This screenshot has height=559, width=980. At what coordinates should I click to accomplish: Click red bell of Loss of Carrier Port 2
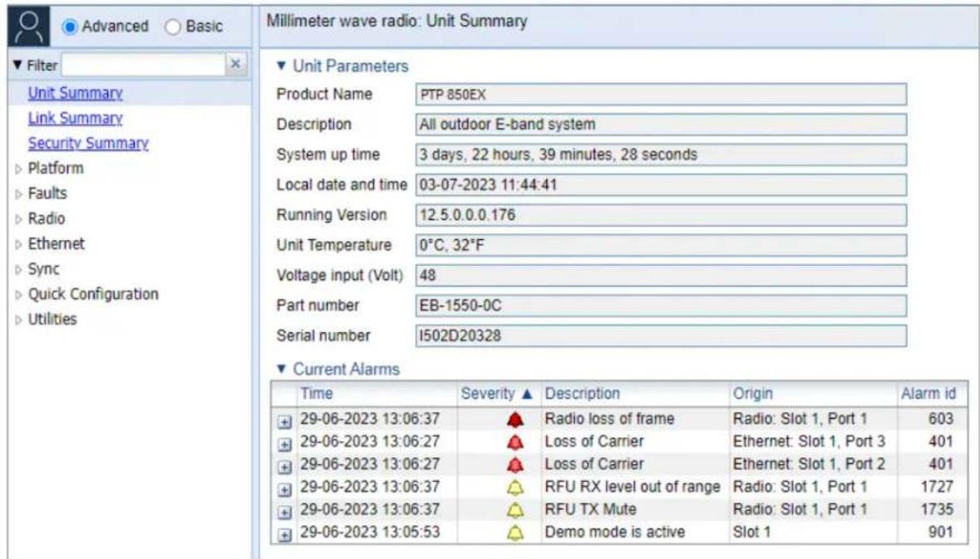[515, 464]
